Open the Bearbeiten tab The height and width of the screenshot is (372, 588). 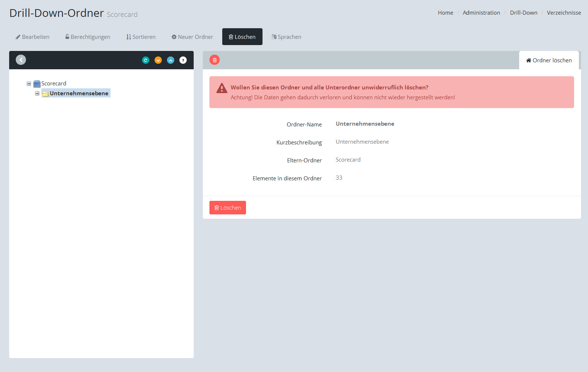32,37
